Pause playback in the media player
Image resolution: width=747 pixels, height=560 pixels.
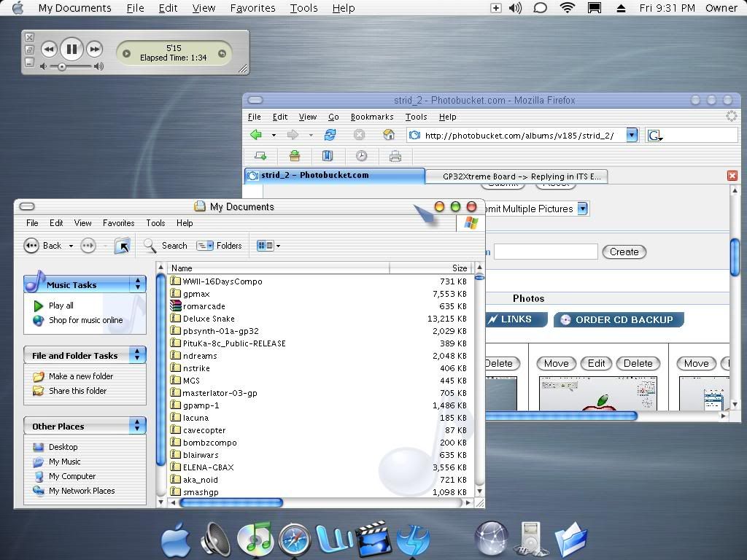[x=71, y=49]
